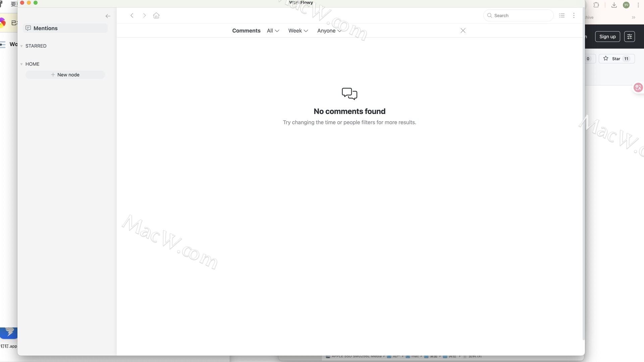This screenshot has width=644, height=362.
Task: Click the search magnifier icon
Action: pos(489,15)
